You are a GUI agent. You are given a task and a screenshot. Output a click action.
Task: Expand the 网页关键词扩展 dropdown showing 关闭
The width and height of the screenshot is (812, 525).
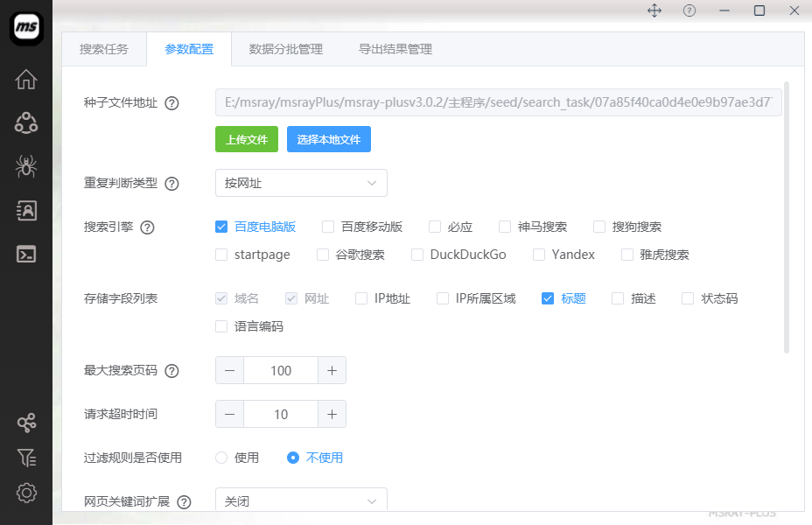[301, 501]
